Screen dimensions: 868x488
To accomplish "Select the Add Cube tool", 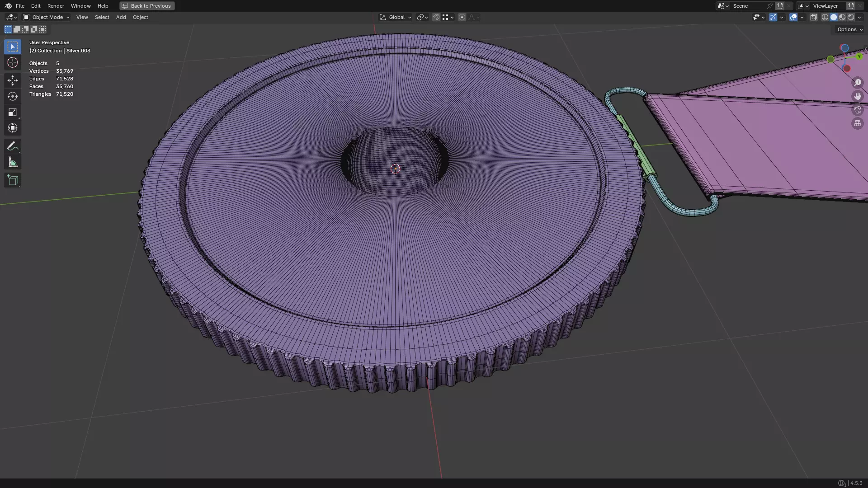I will point(13,180).
